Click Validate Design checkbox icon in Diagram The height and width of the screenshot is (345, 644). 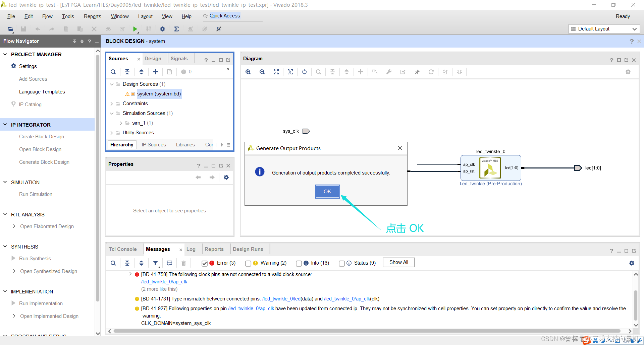(403, 72)
